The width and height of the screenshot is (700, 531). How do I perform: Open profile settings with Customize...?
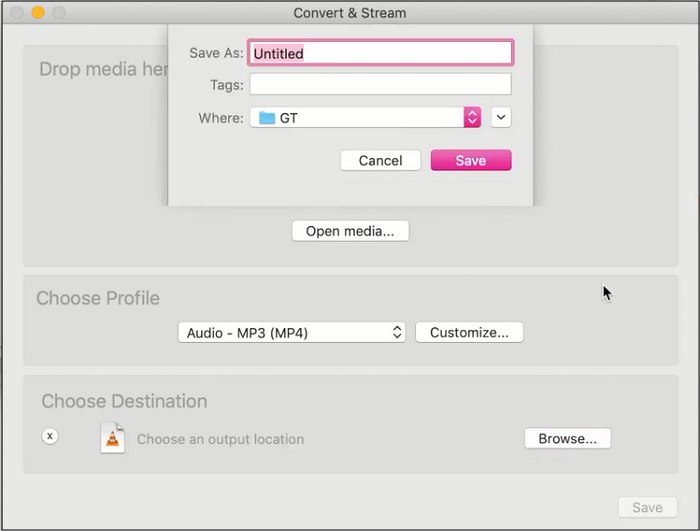click(x=469, y=333)
